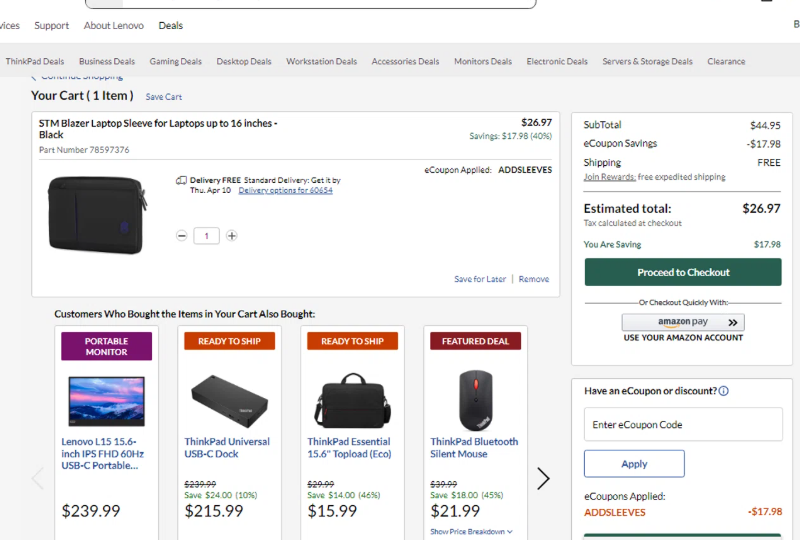Open STM Blazer Laptop Sleeve title

pyautogui.click(x=158, y=129)
